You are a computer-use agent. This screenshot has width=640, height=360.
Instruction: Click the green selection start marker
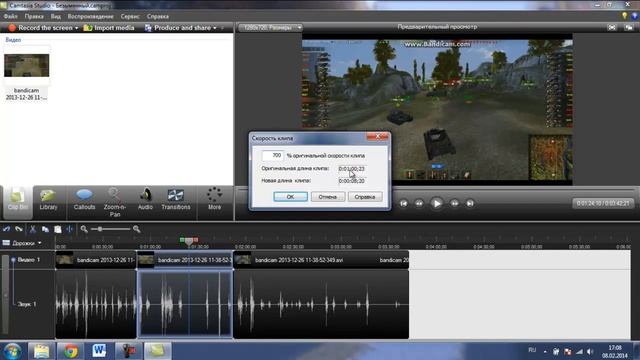pyautogui.click(x=182, y=240)
